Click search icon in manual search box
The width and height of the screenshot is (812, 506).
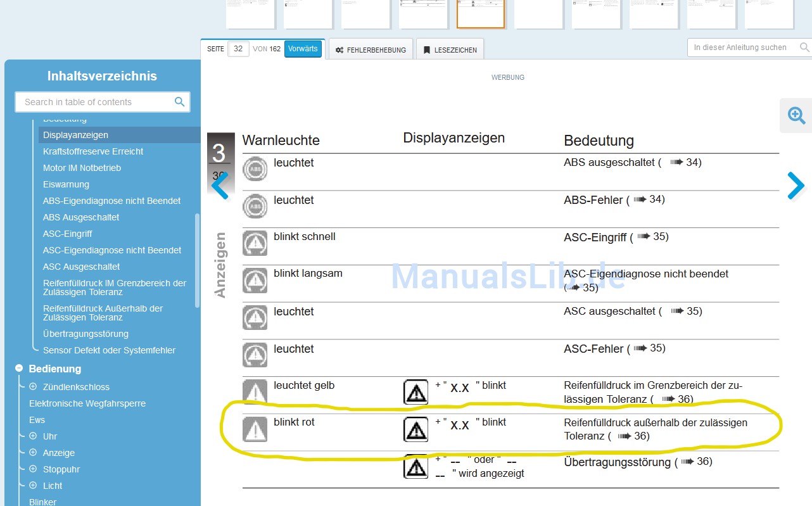[x=804, y=47]
